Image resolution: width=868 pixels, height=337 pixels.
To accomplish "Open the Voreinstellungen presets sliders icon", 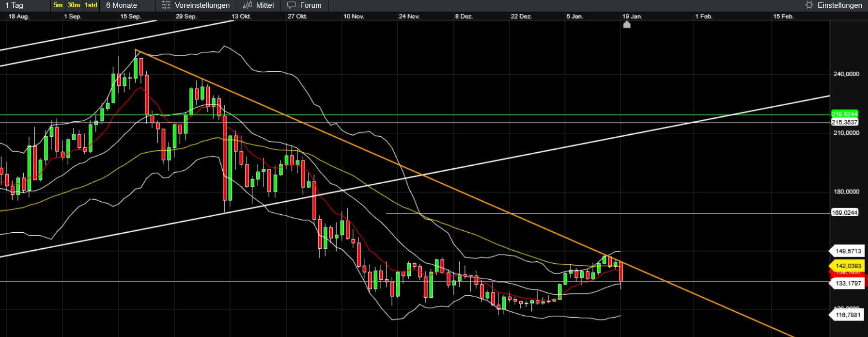I will tap(166, 5).
